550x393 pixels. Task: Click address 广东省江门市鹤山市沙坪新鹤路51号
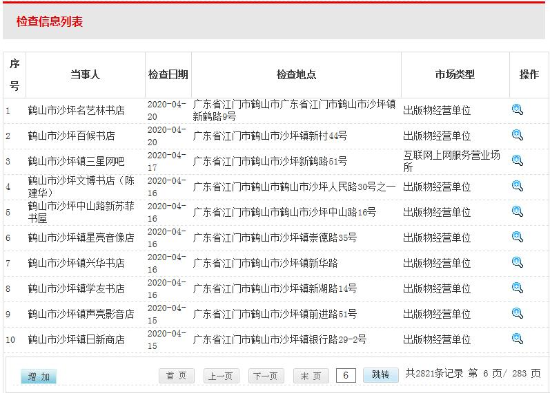pos(270,161)
